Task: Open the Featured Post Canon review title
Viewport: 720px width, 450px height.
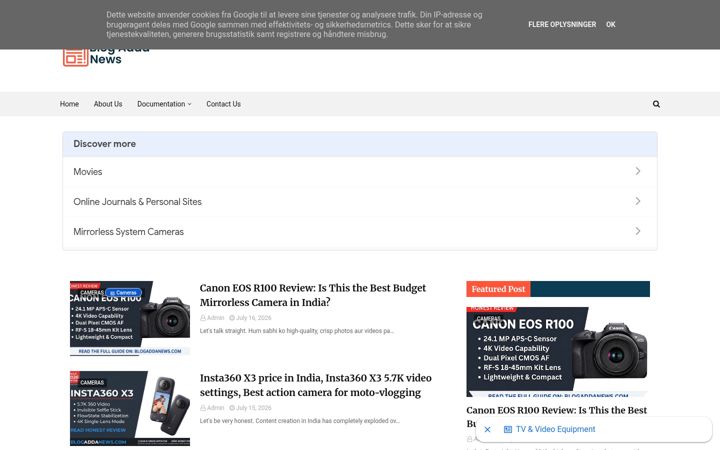Action: pyautogui.click(x=557, y=410)
